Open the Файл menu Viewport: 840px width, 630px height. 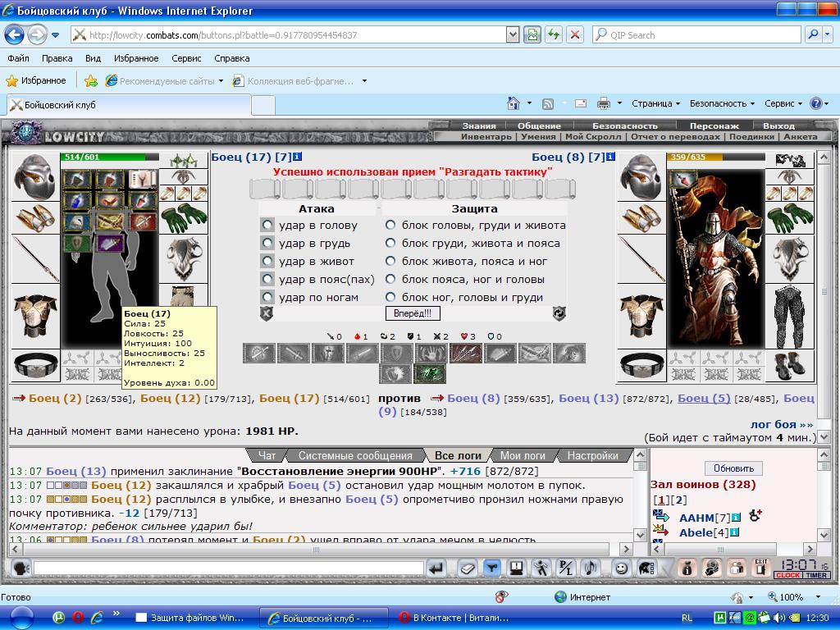18,58
